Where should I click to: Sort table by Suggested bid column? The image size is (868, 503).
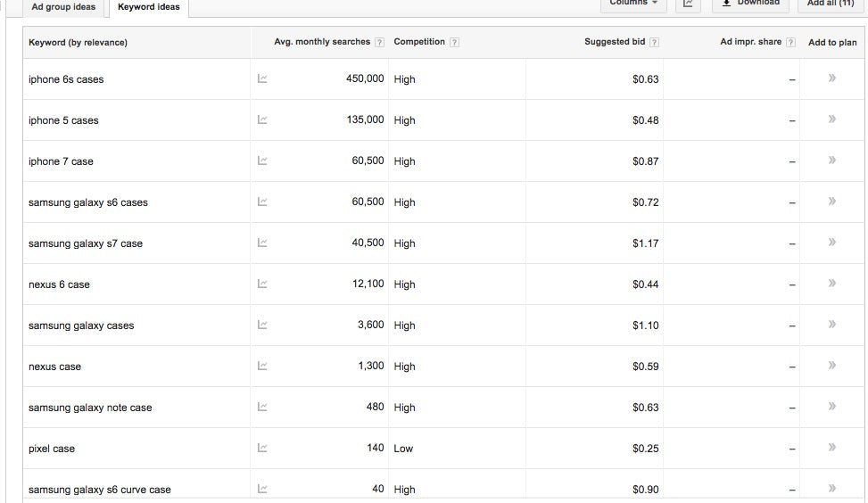[x=614, y=42]
